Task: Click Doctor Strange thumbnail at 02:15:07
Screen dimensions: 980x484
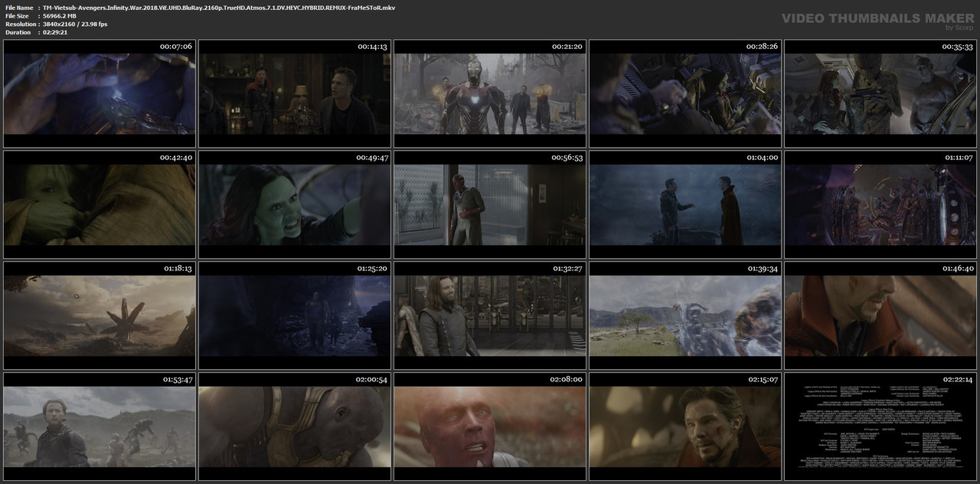Action: tap(685, 427)
